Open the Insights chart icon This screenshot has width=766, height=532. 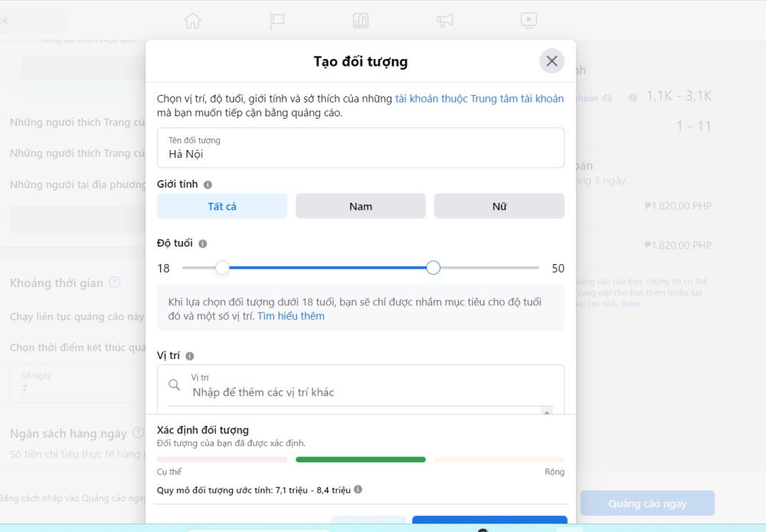click(361, 21)
